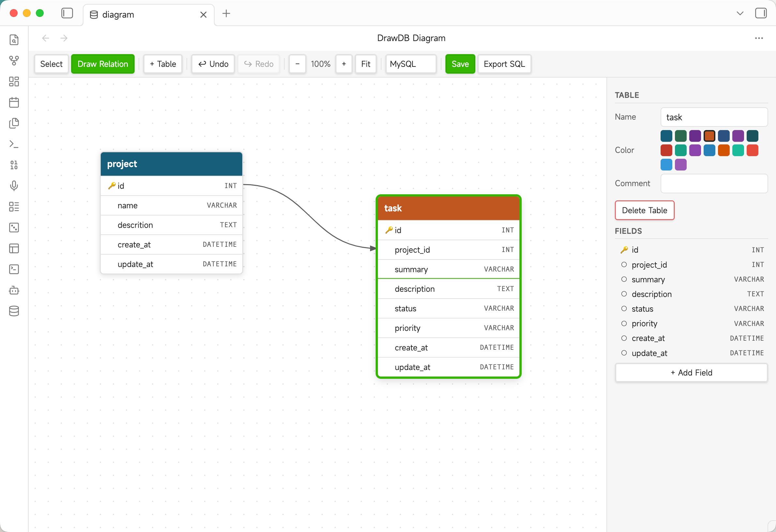
Task: Delete the task table
Action: click(645, 210)
